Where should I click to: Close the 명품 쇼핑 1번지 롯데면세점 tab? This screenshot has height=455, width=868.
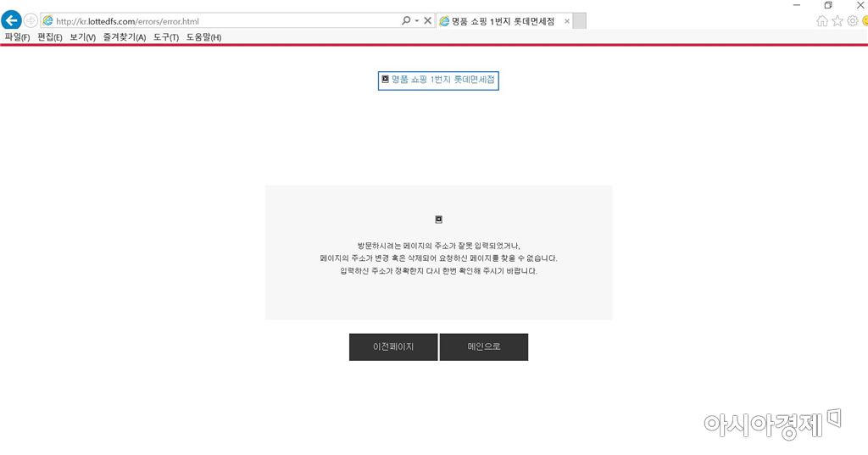tap(567, 21)
